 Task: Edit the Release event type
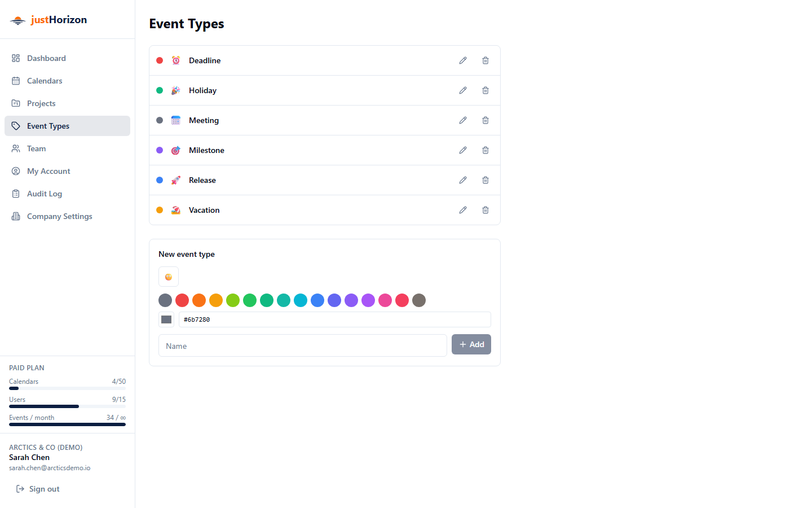(x=463, y=180)
